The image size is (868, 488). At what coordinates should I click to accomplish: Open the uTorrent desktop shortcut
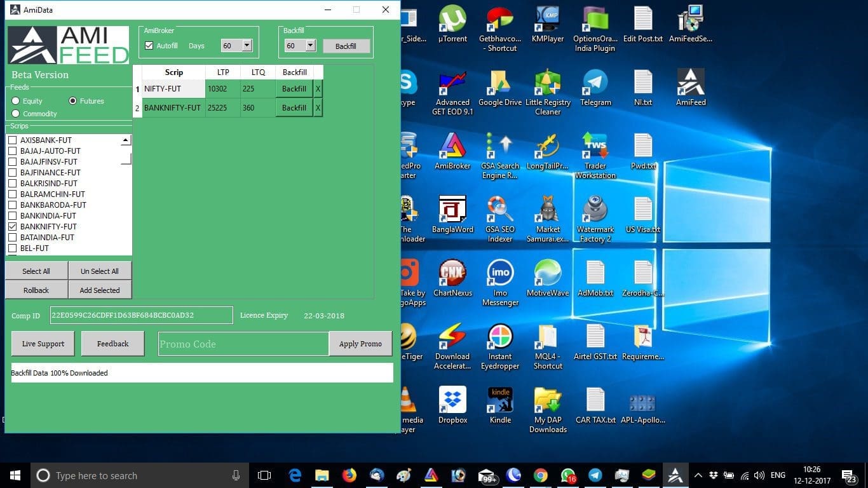coord(452,25)
